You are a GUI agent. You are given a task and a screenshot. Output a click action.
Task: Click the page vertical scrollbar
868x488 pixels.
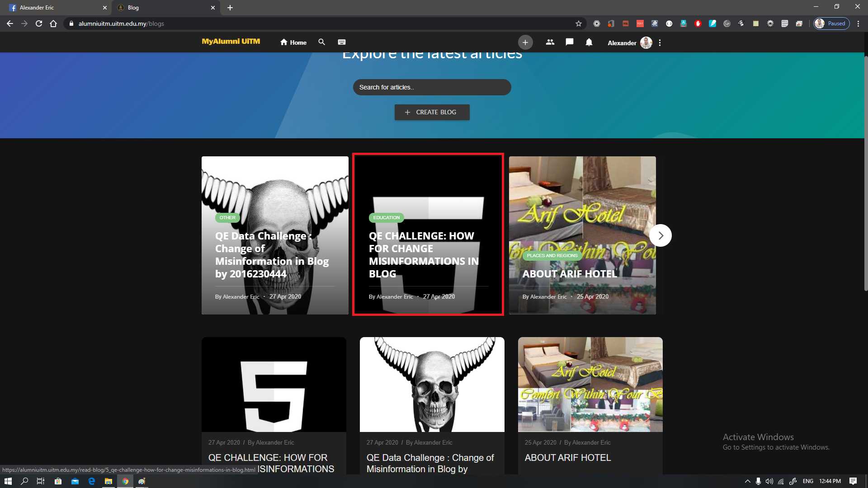click(865, 173)
